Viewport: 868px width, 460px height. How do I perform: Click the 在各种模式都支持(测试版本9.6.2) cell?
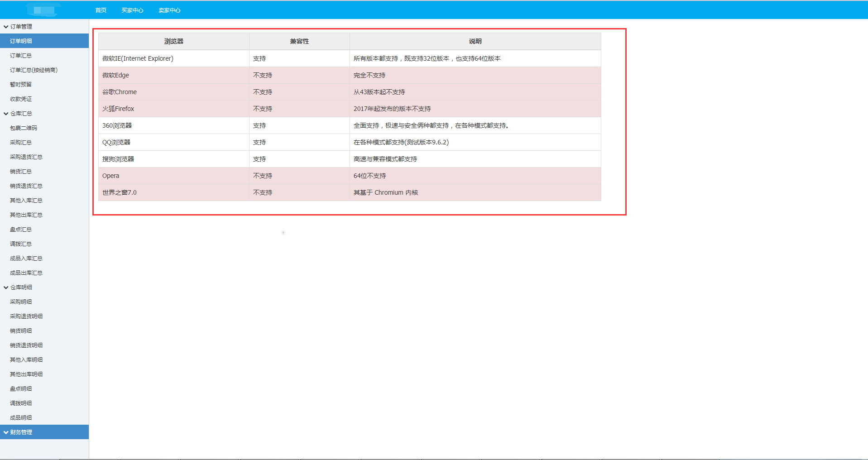pyautogui.click(x=475, y=142)
